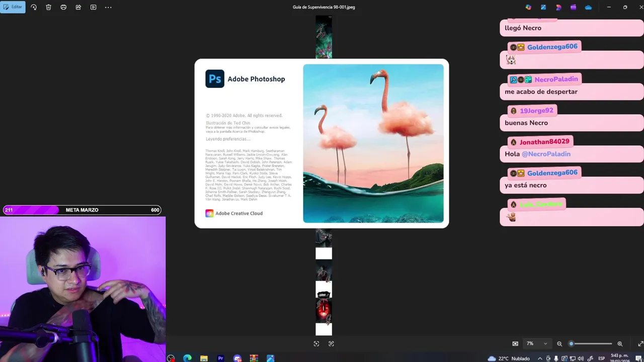
Task: Click 'me acabo de despertar' chat message
Action: [541, 92]
